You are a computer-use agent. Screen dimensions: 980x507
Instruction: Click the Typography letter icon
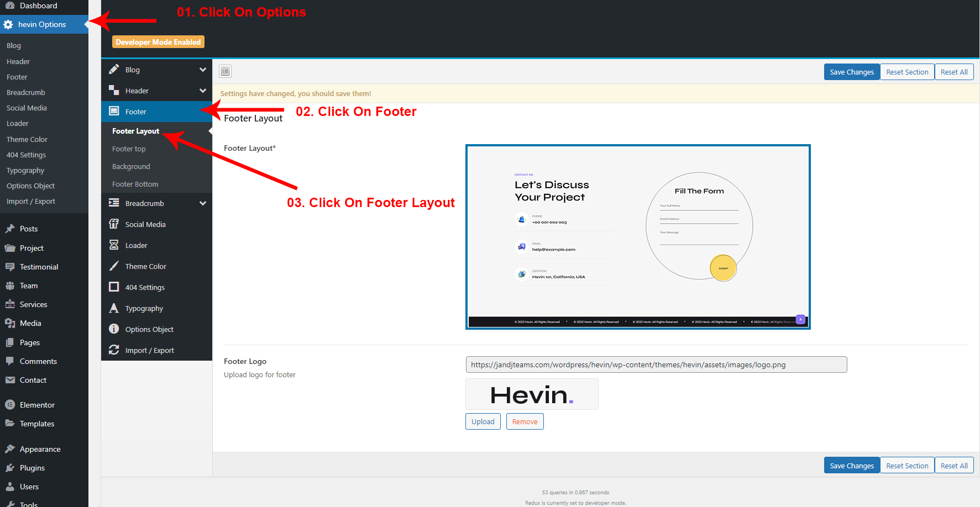pyautogui.click(x=114, y=308)
